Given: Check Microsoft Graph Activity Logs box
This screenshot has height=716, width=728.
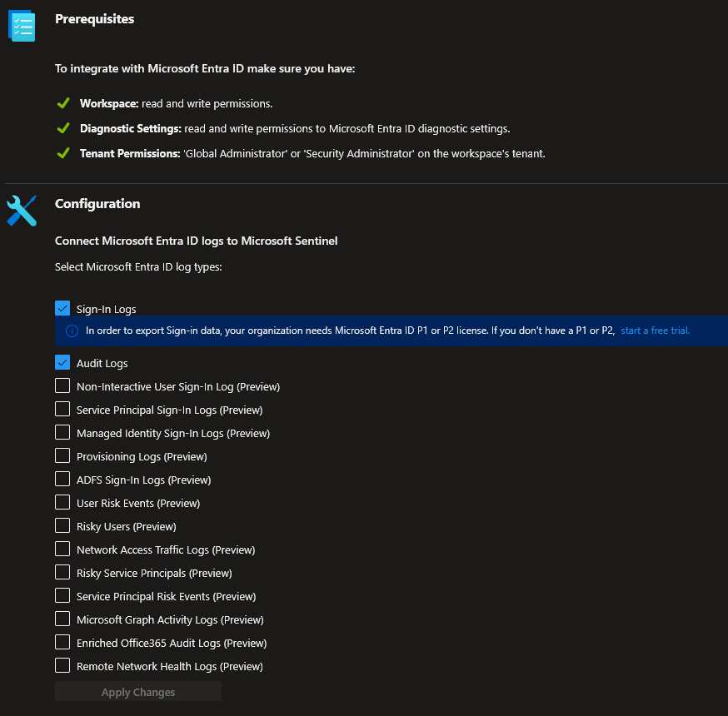Looking at the screenshot, I should (62, 619).
